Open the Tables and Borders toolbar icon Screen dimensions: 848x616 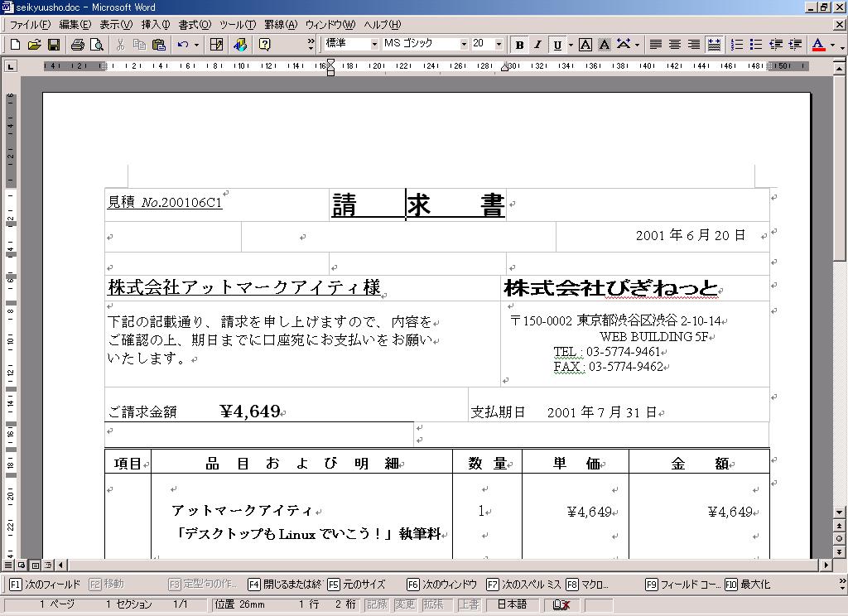[216, 45]
